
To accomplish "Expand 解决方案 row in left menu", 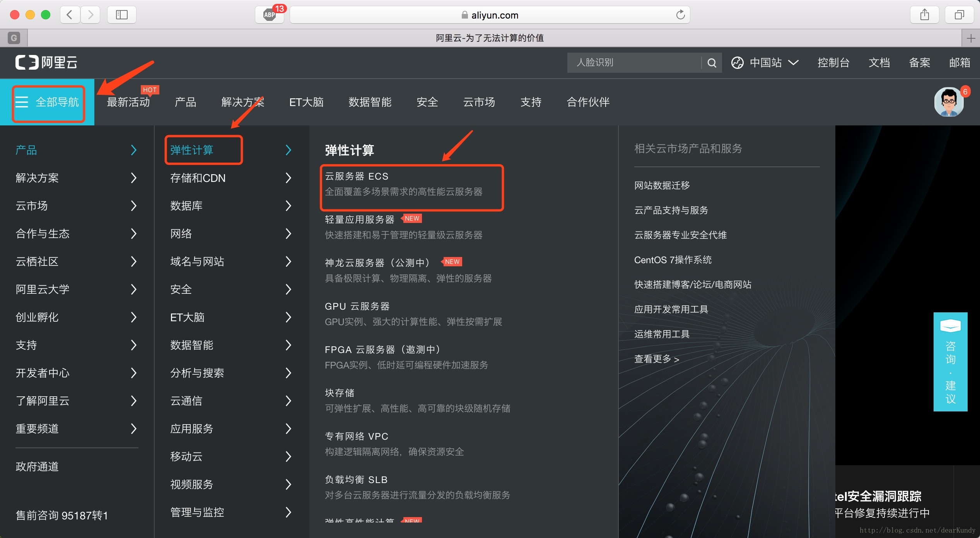I will click(77, 178).
